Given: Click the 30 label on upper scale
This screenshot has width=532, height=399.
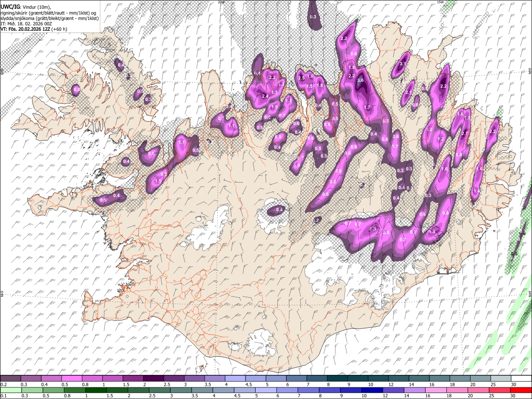Looking at the screenshot, I should (x=513, y=384).
